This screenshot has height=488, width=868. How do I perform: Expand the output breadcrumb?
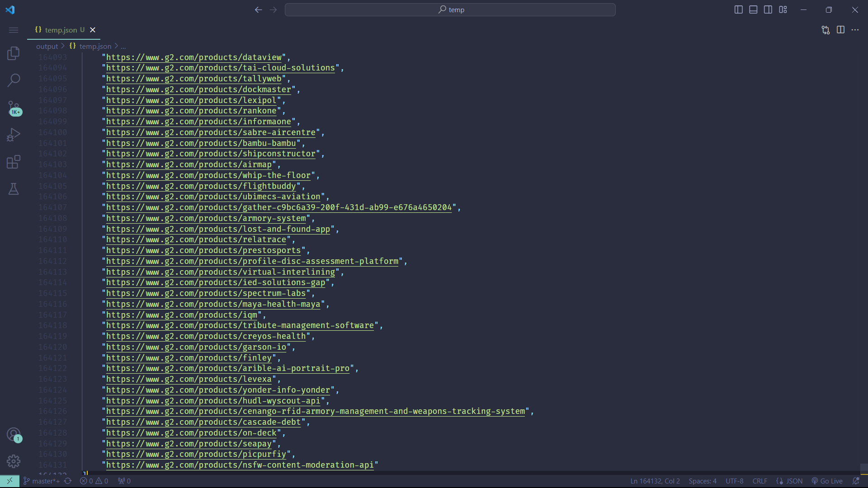[46, 46]
